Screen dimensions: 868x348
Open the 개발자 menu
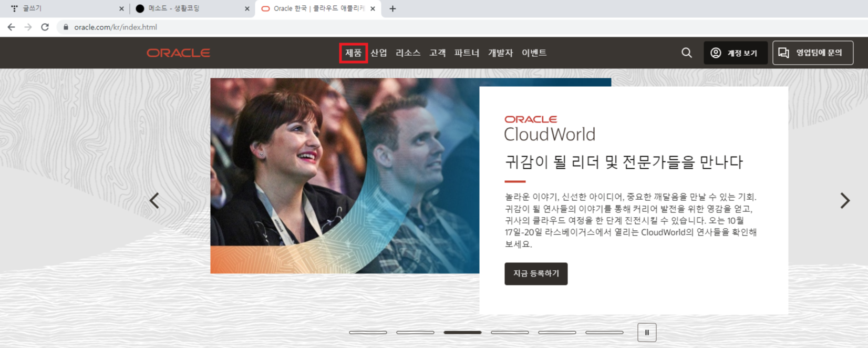(x=501, y=53)
